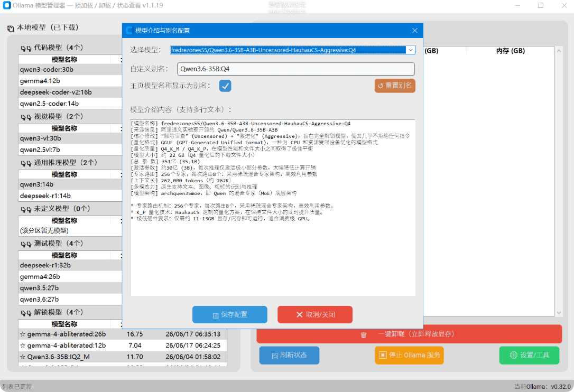Click the 16.75 size cell for gemma-4-abliterated:26b
The width and height of the screenshot is (574, 392).
click(x=135, y=334)
